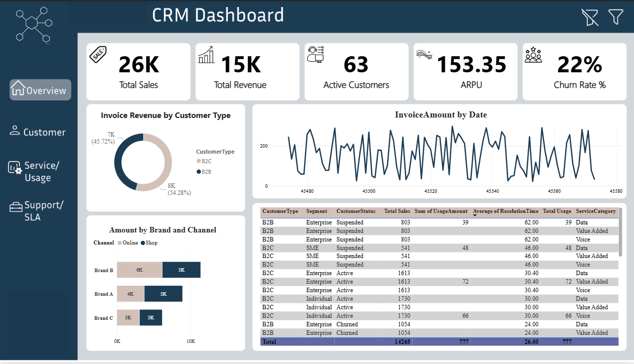This screenshot has height=364, width=634.
Task: Click the Brand A axis label
Action: click(104, 294)
